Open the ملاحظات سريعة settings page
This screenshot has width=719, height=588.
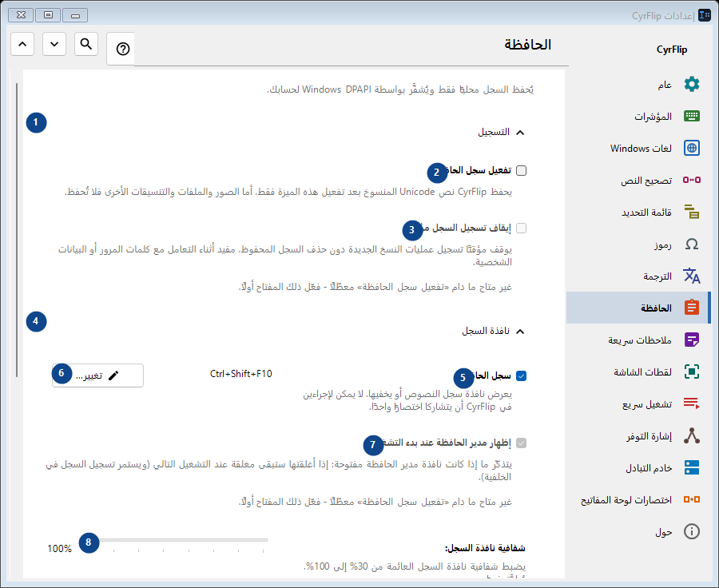point(638,340)
